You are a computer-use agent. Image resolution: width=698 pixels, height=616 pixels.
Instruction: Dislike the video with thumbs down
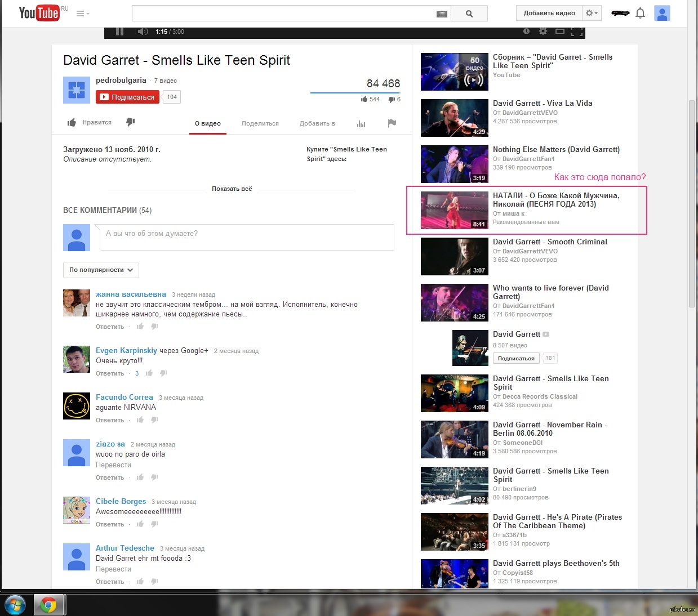click(131, 122)
